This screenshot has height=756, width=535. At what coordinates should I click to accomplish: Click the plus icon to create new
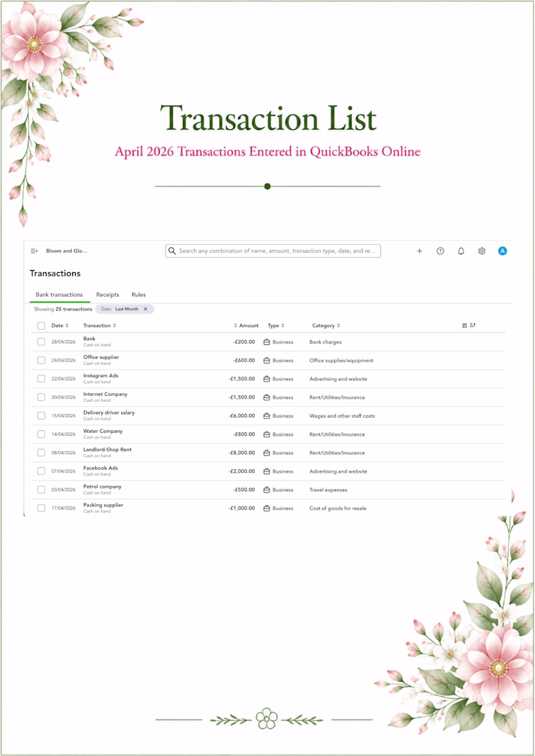tap(419, 251)
